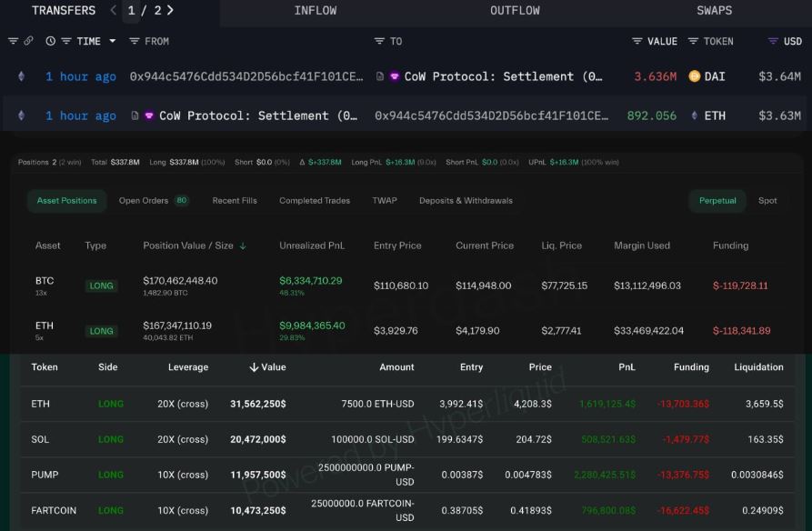
Task: Click the Ethereum icon on the first transfer row
Action: coord(21,76)
